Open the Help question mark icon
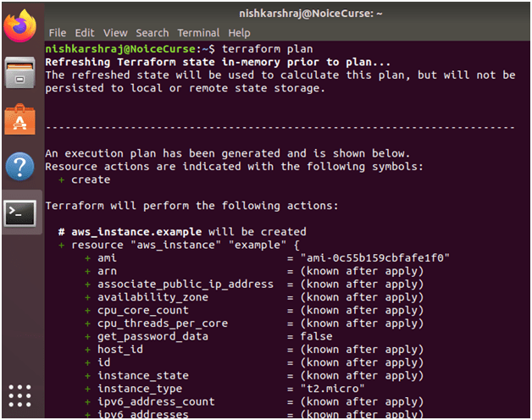This screenshot has width=532, height=420. (20, 166)
